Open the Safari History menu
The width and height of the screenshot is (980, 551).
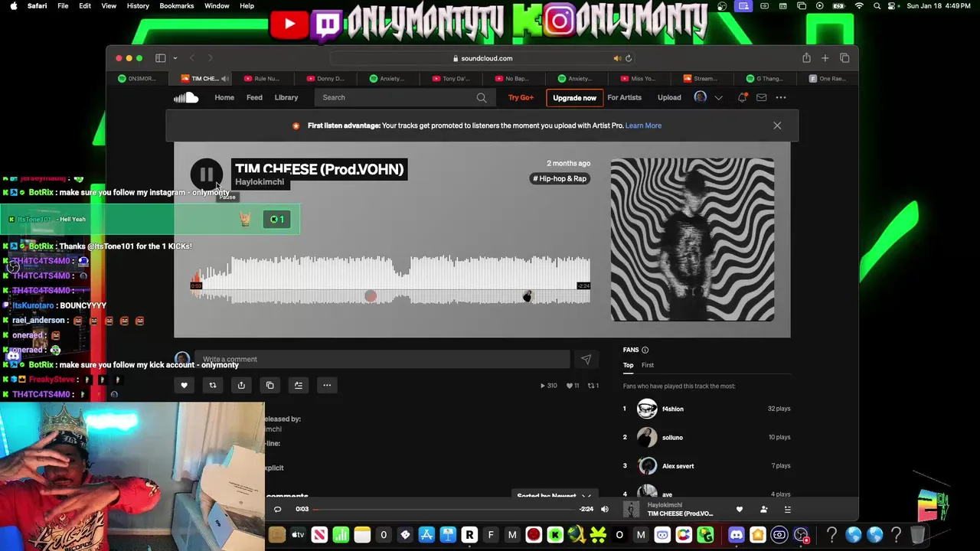[138, 5]
